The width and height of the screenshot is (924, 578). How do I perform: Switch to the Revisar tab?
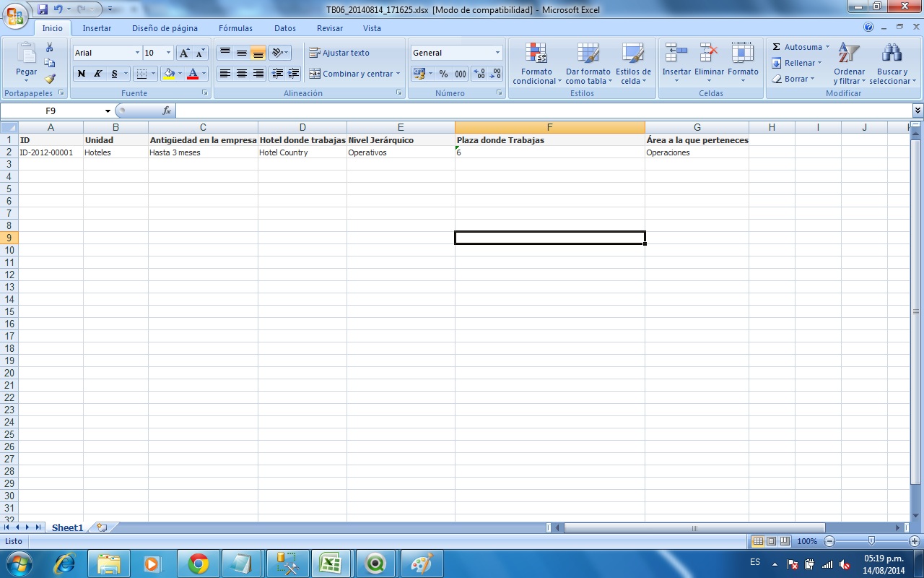(x=330, y=28)
